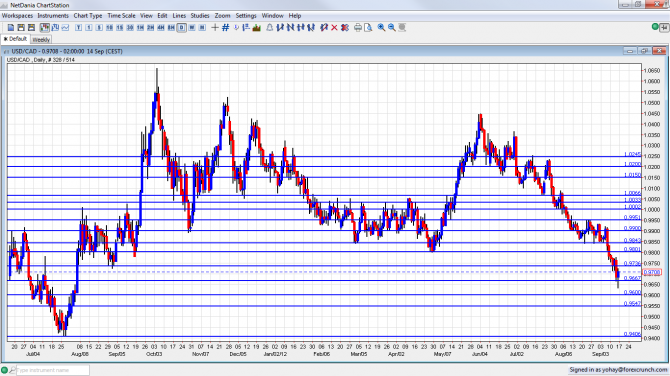Switch to the Weekly workspace tab
670x376 pixels.
(41, 39)
